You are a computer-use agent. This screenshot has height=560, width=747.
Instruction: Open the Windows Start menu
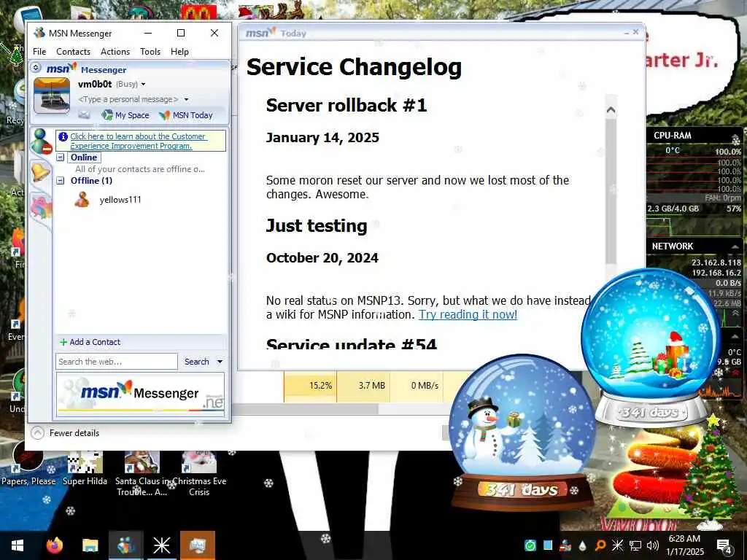18,545
